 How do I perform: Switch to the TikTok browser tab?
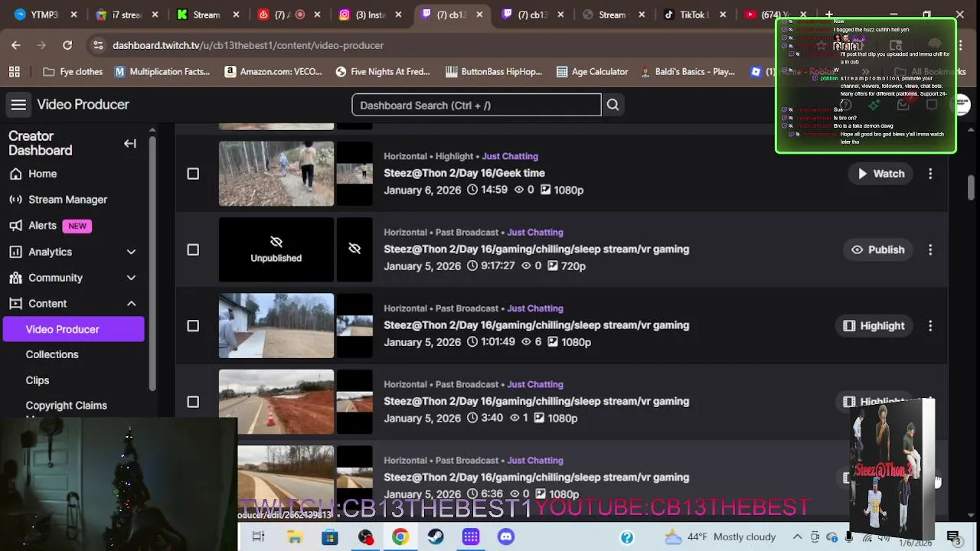tap(696, 15)
